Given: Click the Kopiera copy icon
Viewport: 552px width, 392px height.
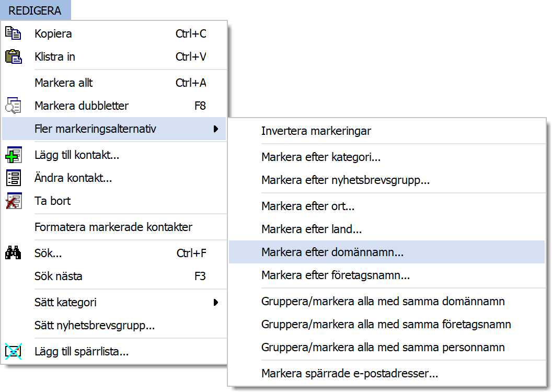Looking at the screenshot, I should tap(14, 33).
